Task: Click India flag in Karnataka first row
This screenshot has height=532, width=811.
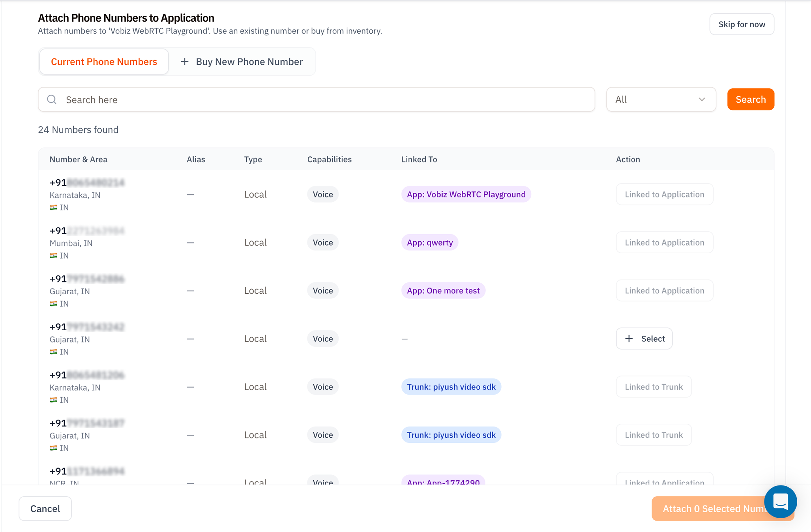Action: 54,207
